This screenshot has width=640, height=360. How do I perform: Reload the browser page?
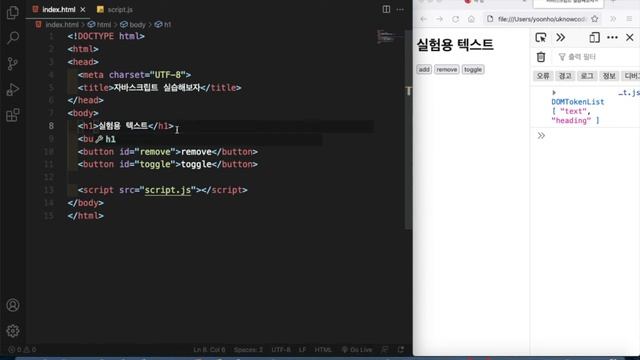[456, 19]
